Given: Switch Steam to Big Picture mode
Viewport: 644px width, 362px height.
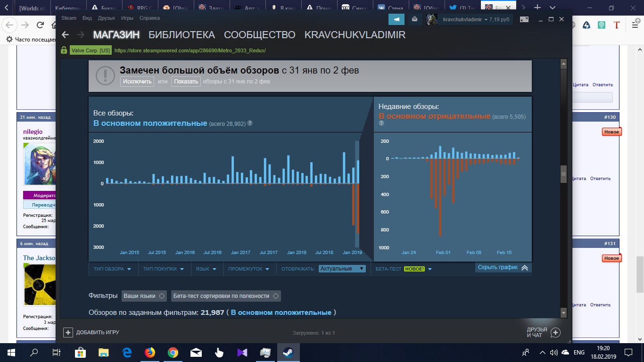Looking at the screenshot, I should [x=524, y=19].
